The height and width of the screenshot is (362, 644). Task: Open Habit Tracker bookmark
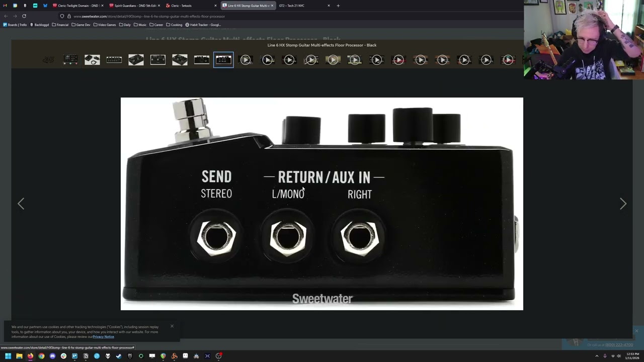click(x=203, y=25)
